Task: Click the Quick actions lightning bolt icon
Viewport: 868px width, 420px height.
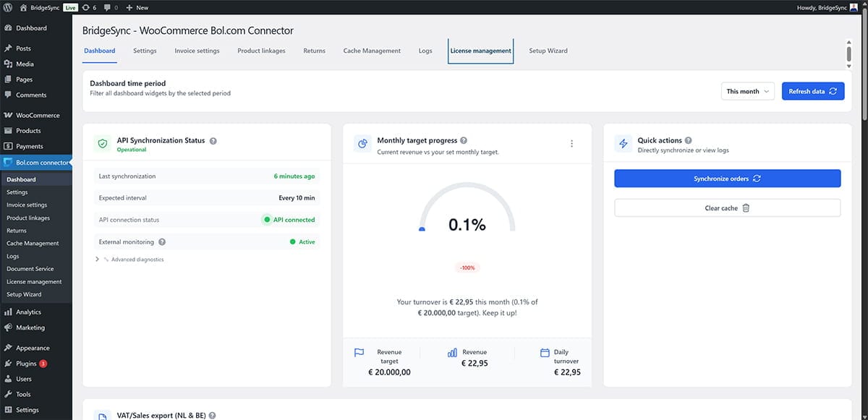Action: (623, 143)
